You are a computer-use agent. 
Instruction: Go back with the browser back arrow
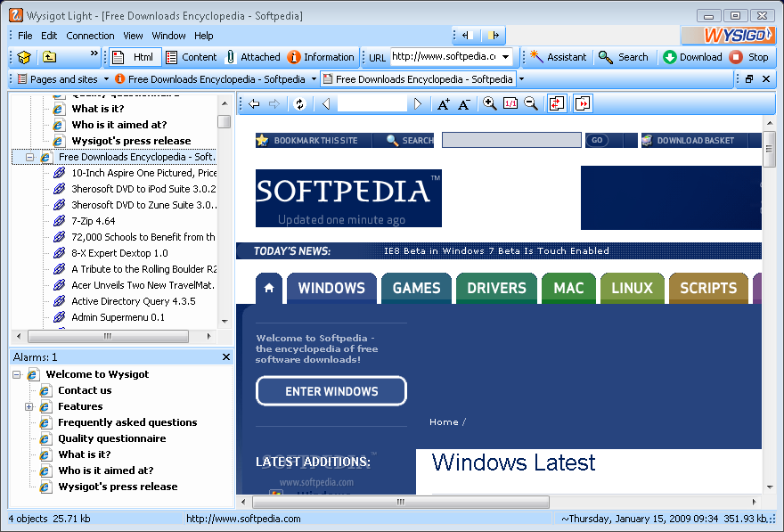pos(254,104)
